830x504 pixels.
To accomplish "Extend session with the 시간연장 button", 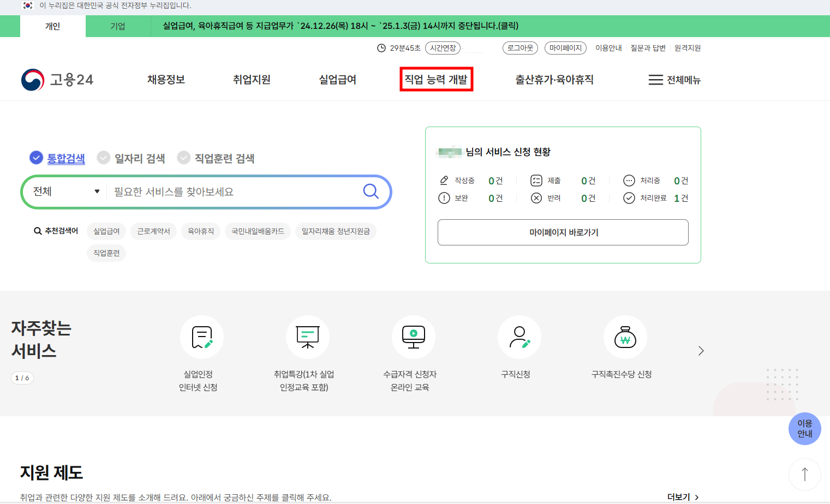I will [443, 48].
